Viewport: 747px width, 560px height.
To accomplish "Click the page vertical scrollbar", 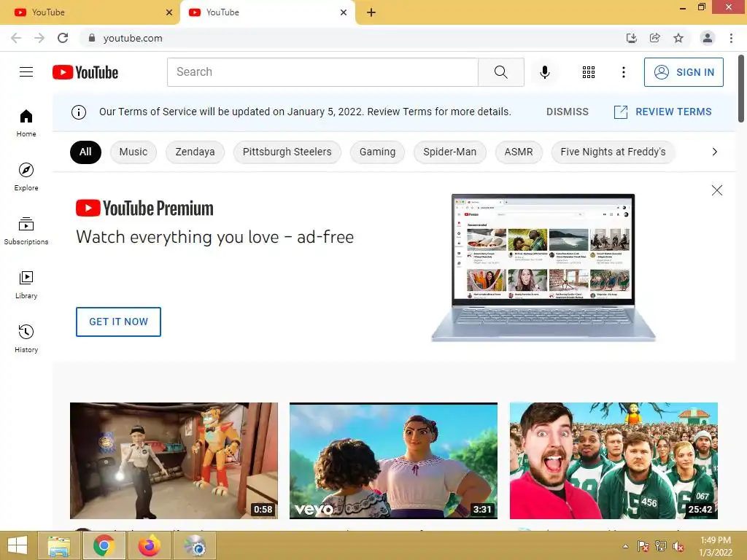I will (x=741, y=88).
